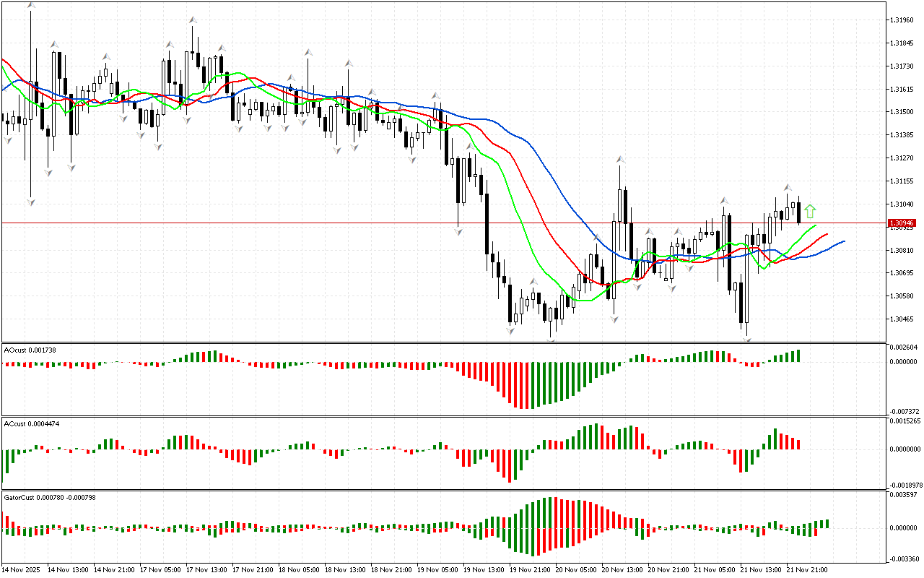924x578 pixels.
Task: Click the 19 Nov 21:00 time axis label
Action: pos(529,570)
